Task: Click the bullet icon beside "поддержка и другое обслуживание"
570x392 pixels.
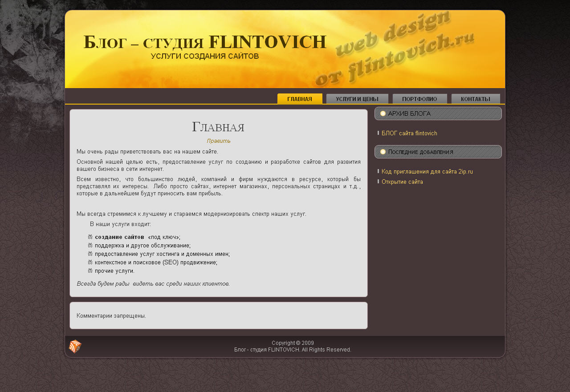Action: (x=90, y=245)
